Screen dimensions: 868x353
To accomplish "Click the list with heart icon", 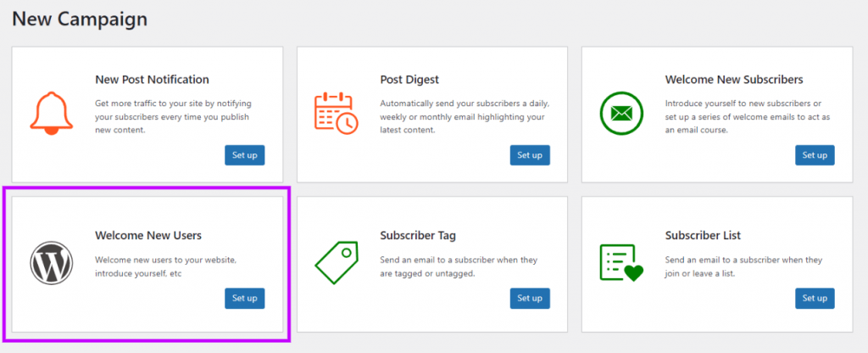I will [x=621, y=263].
